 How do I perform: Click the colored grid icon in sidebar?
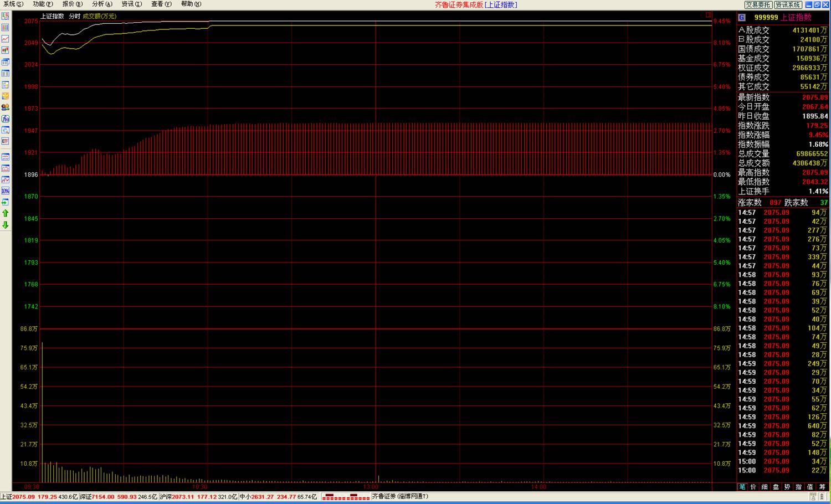click(6, 28)
